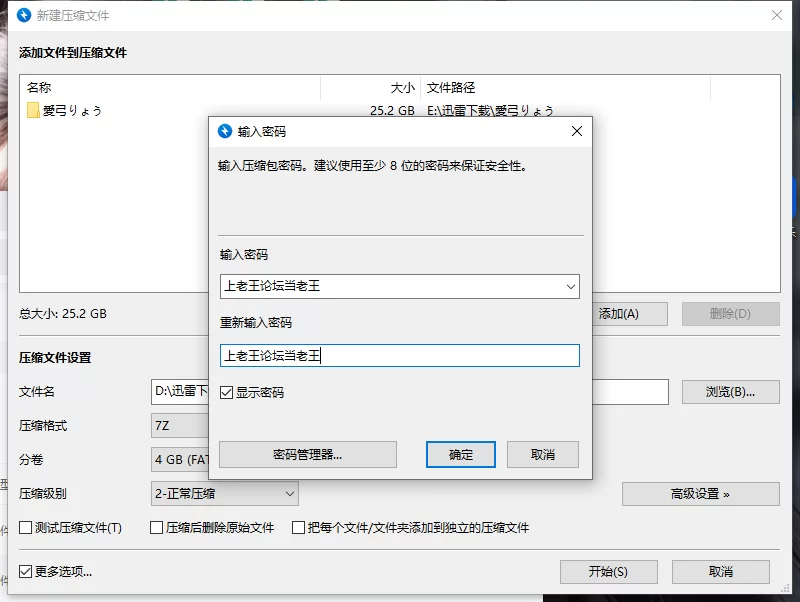Click the 名称 column header
The height and width of the screenshot is (602, 800).
(39, 88)
